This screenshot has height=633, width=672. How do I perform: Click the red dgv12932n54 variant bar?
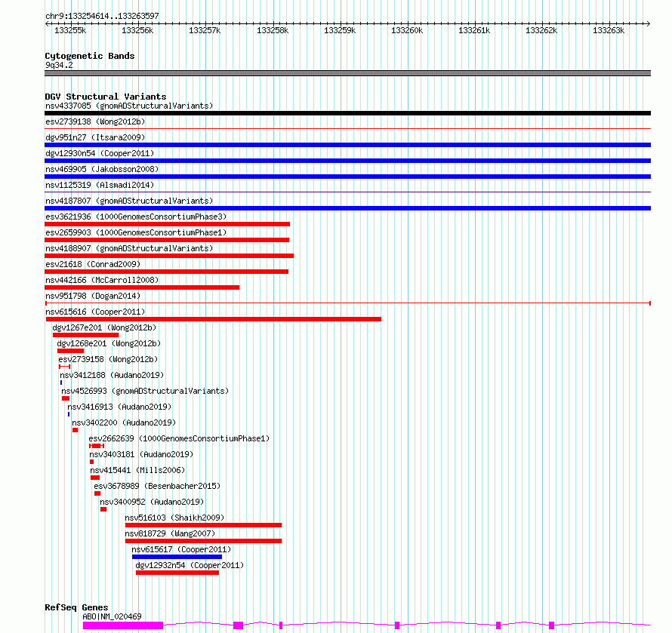tap(177, 573)
